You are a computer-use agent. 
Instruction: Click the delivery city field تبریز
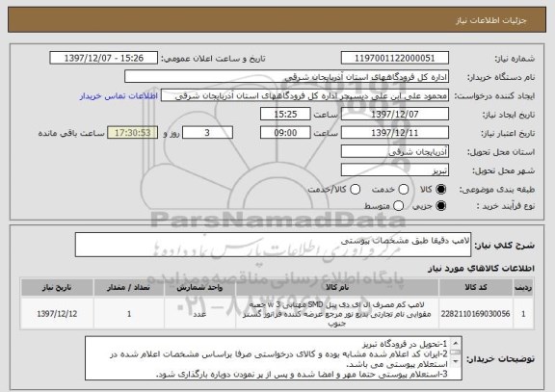click(395, 170)
